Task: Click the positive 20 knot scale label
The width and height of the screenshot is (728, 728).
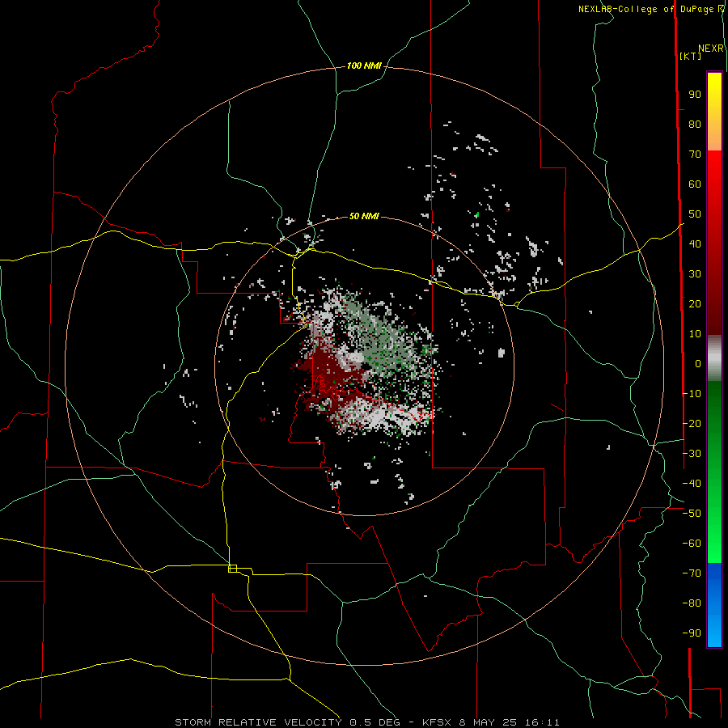Action: pos(695,303)
